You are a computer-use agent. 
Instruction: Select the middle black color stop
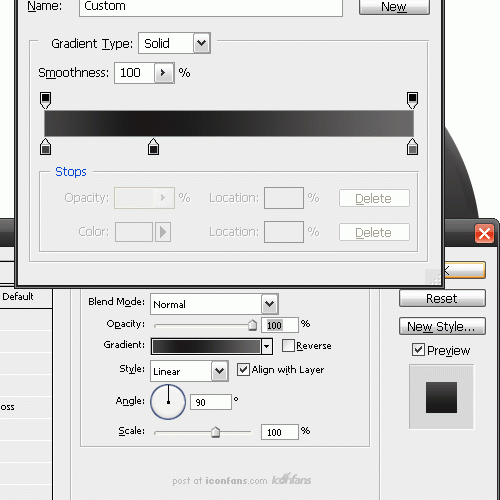point(153,147)
